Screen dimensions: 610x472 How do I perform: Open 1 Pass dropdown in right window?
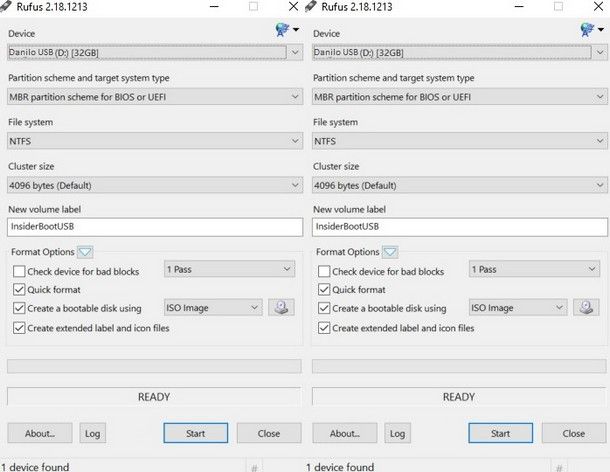(x=535, y=269)
